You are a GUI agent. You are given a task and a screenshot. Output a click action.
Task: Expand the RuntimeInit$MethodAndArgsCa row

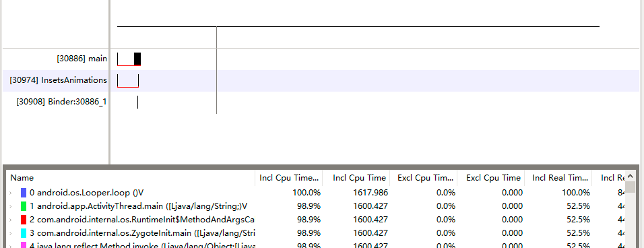pos(10,220)
